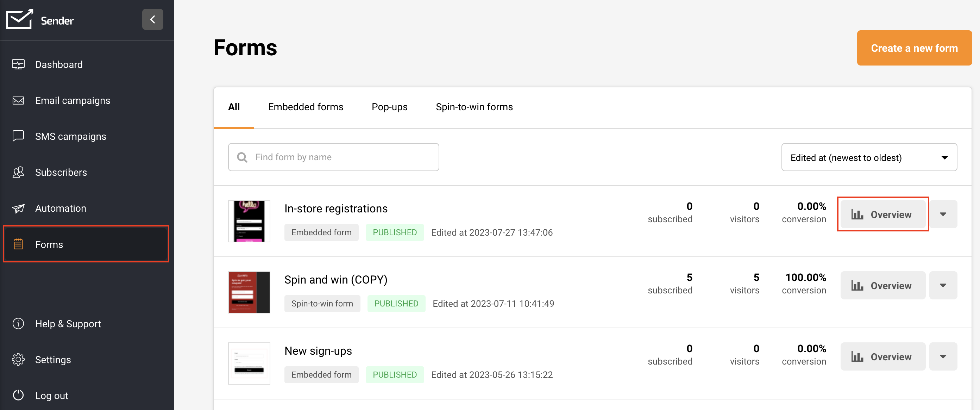Click the SMS campaigns speech bubble icon
The image size is (980, 410).
[18, 136]
